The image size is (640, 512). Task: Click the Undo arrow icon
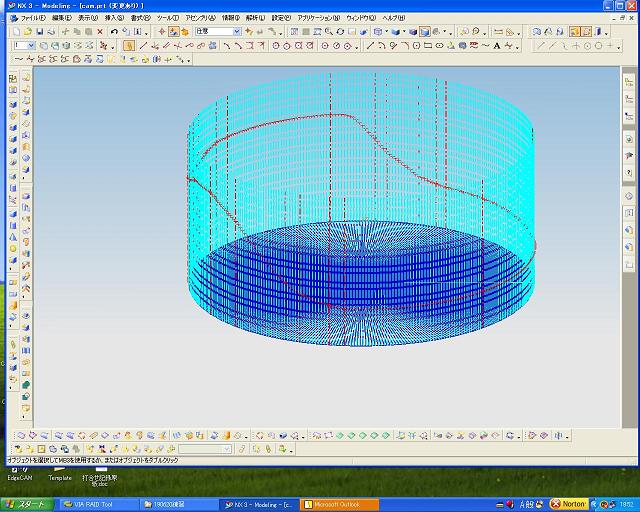pos(114,32)
